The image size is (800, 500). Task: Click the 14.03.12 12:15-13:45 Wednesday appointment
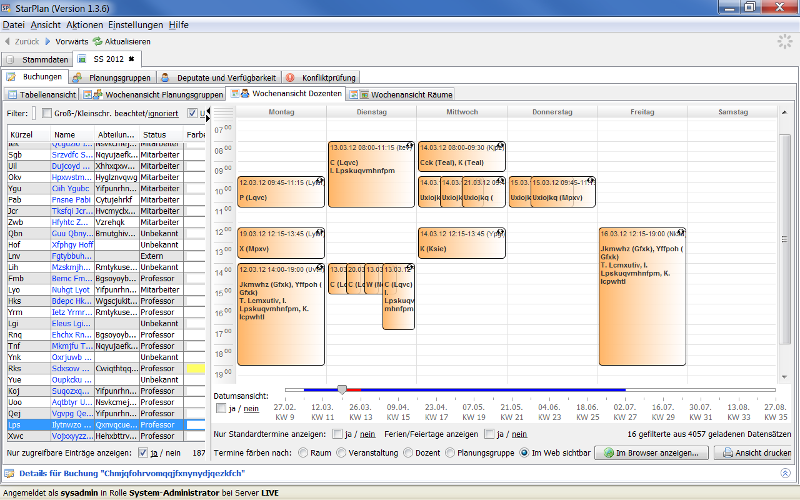pyautogui.click(x=462, y=243)
